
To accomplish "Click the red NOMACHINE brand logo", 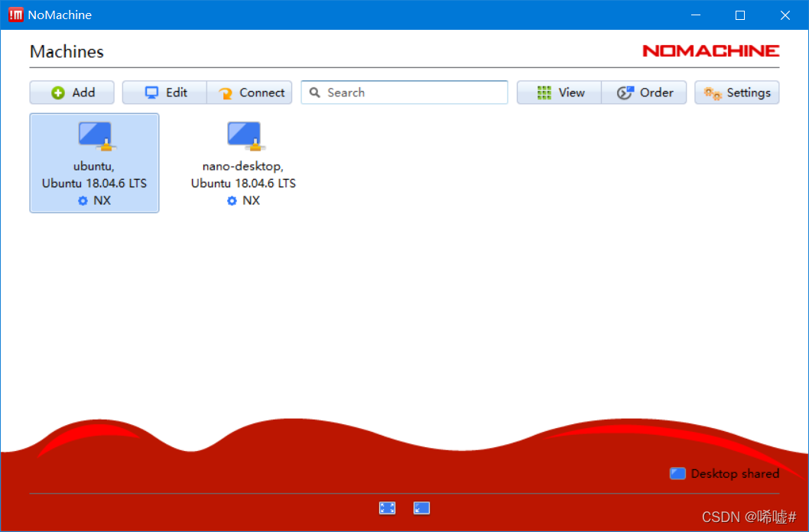I will click(x=711, y=50).
